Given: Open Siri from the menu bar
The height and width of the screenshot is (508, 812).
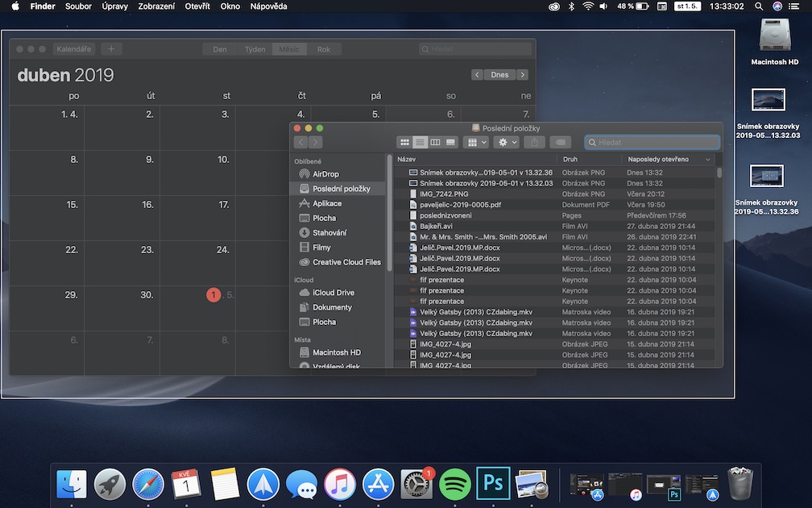Looking at the screenshot, I should 777,6.
